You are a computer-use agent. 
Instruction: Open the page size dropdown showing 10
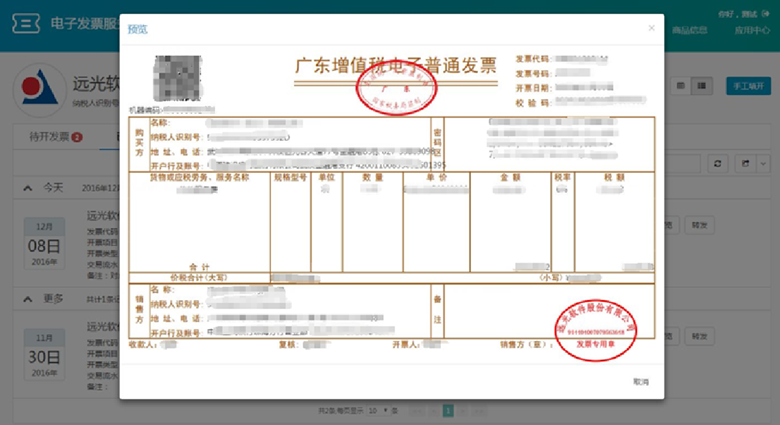(375, 411)
